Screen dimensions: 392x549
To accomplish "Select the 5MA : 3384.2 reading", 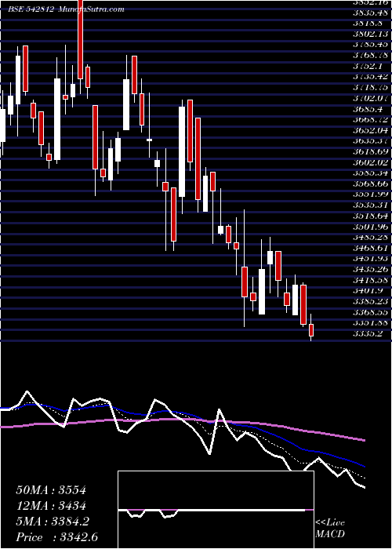I will tap(53, 522).
